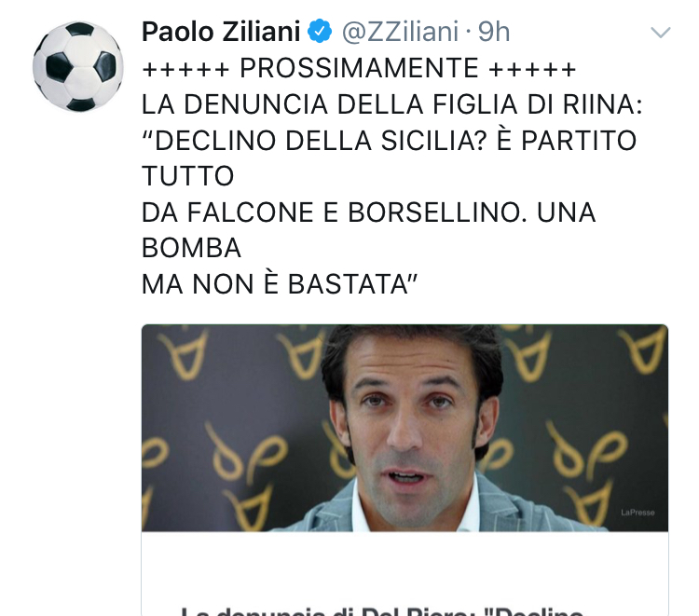The width and height of the screenshot is (699, 616).
Task: Open the article card photo
Action: click(404, 428)
